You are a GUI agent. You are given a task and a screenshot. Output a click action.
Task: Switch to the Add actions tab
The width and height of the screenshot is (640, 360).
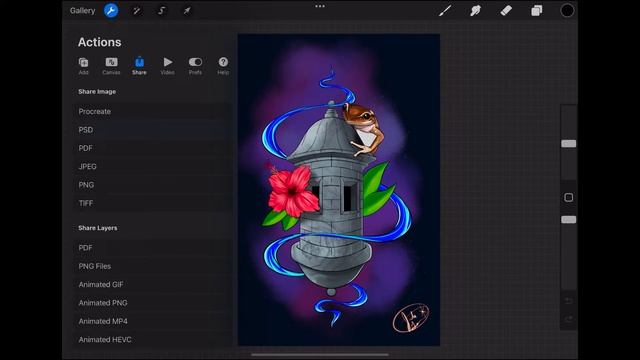tap(83, 66)
